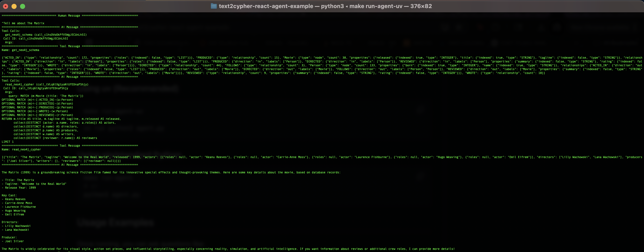The width and height of the screenshot is (644, 252).
Task: Click the get_neo4j_schema tool call line
Action: point(46,35)
